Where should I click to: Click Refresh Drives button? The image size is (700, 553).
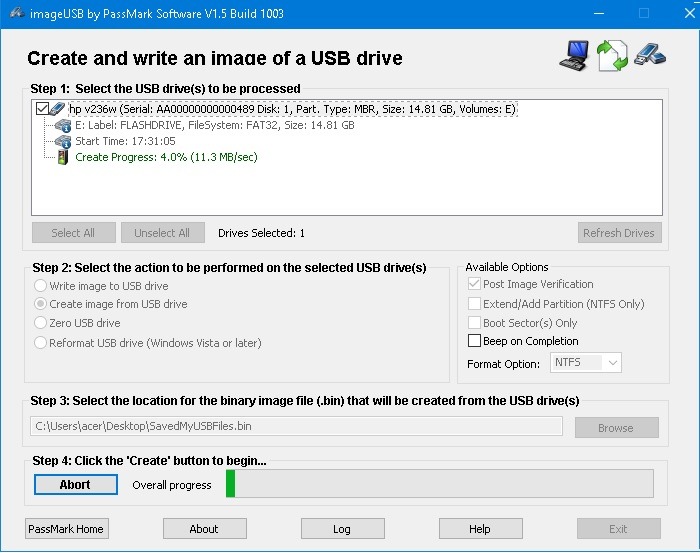click(619, 233)
